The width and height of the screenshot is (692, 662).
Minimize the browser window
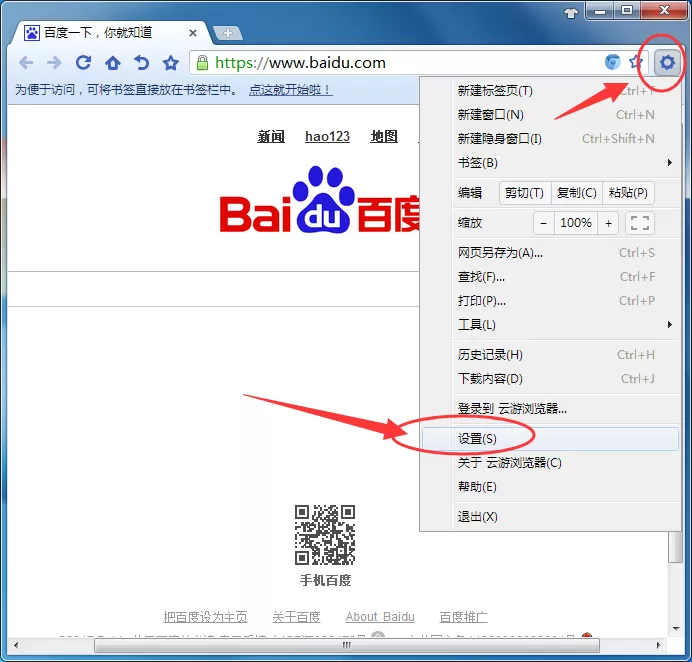coord(600,11)
